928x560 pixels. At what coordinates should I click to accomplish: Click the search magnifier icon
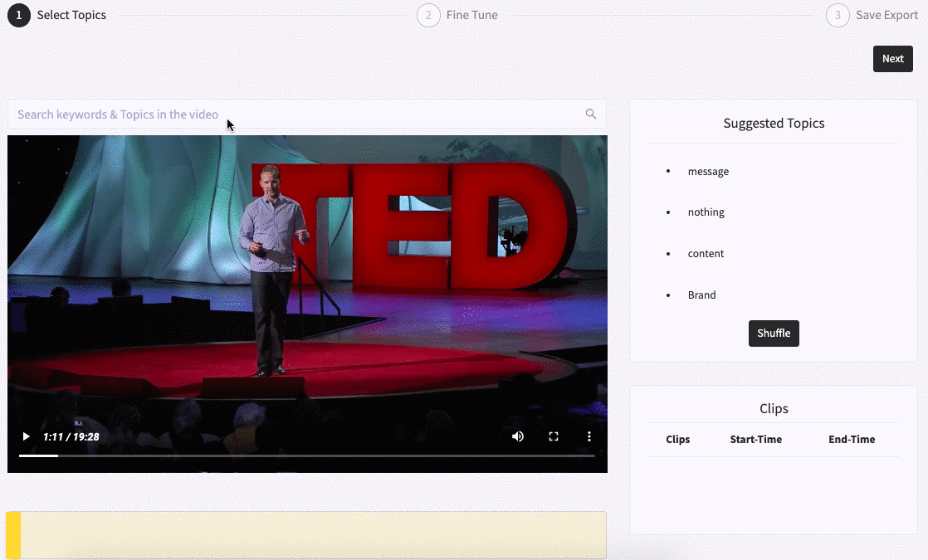click(x=591, y=114)
